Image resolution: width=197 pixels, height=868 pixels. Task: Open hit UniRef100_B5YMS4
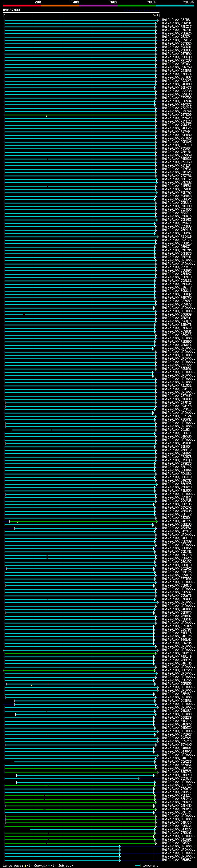[177, 765]
